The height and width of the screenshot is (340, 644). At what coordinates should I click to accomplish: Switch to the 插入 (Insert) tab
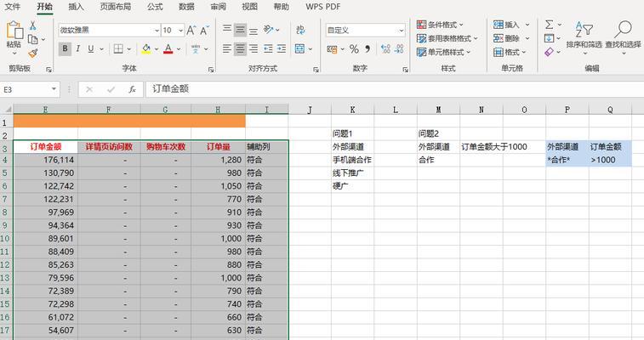tap(76, 7)
